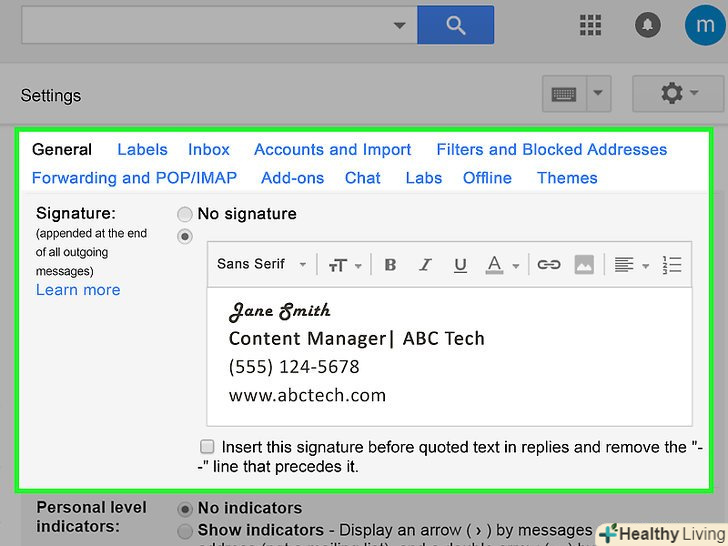Screen dimensions: 728x546
Task: Switch to the Labels tab
Action: click(142, 149)
